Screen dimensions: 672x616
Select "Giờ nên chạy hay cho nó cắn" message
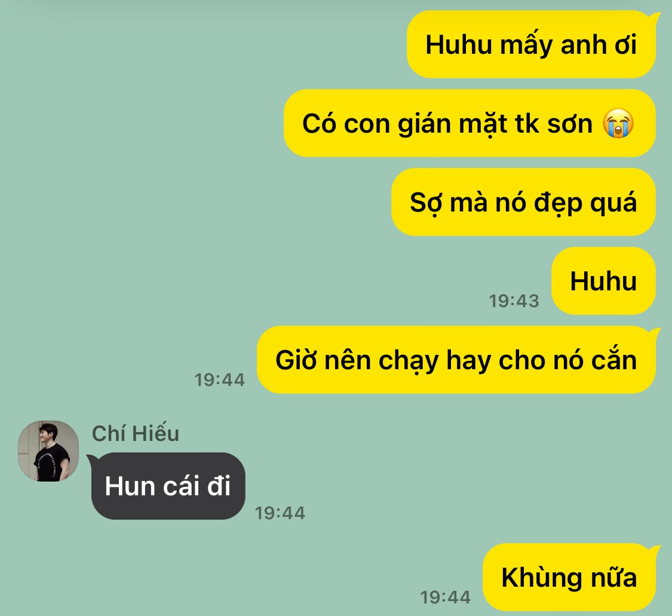[x=456, y=360]
